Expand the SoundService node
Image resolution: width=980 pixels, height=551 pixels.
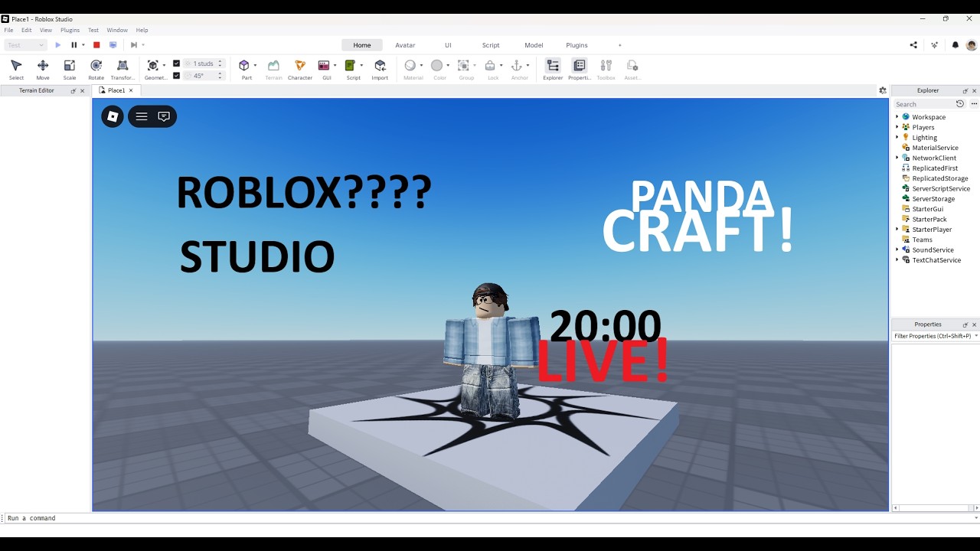point(897,249)
